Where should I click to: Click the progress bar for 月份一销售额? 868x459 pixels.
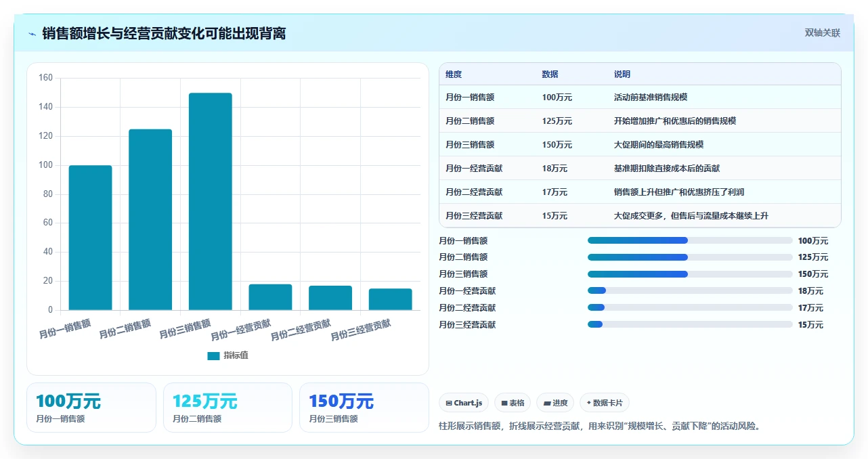pyautogui.click(x=690, y=240)
